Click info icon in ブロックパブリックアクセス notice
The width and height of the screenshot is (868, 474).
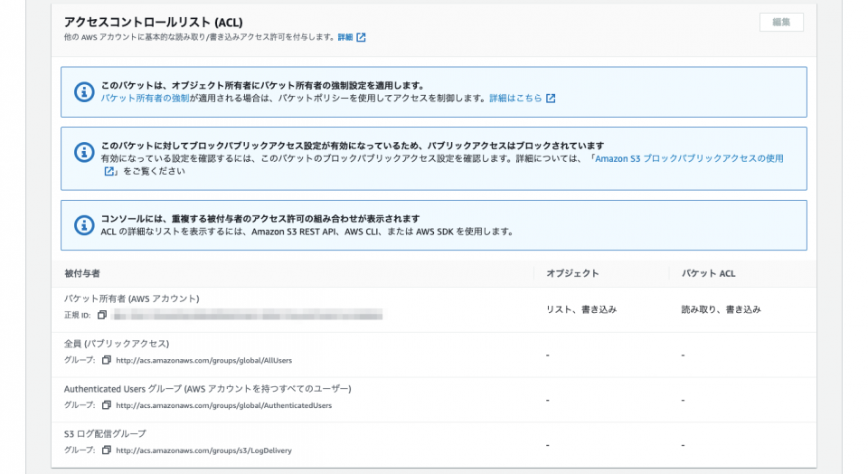click(84, 152)
